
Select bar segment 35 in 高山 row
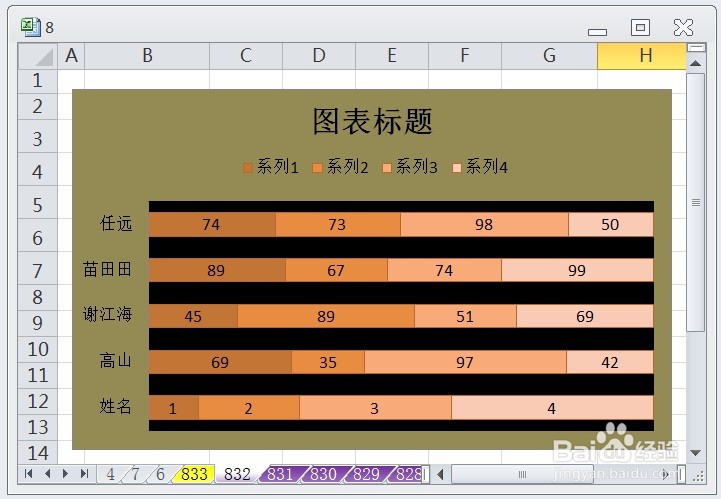328,362
